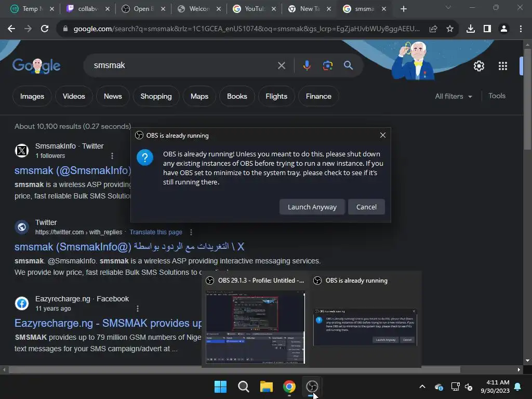Filter results by News
This screenshot has width=532, height=399.
tap(113, 96)
